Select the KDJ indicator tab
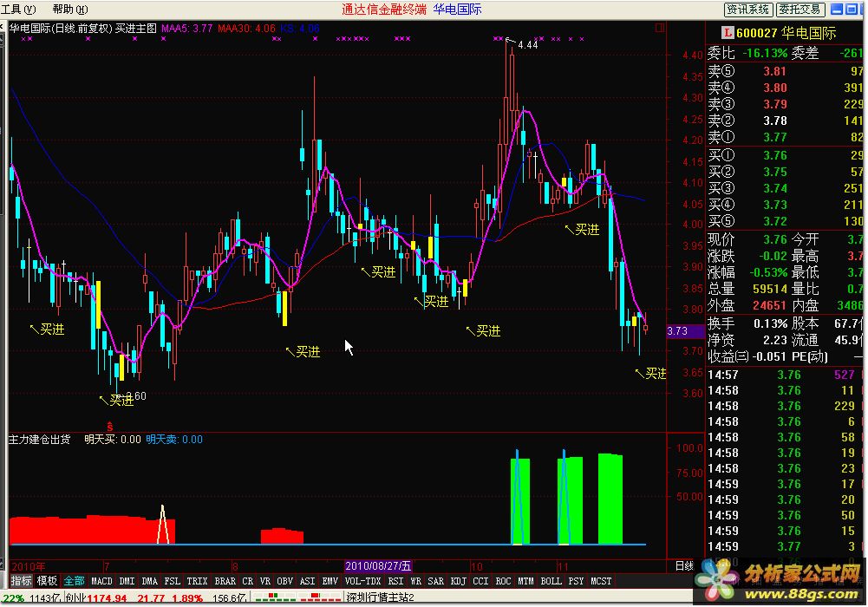868x607 pixels. (459, 581)
